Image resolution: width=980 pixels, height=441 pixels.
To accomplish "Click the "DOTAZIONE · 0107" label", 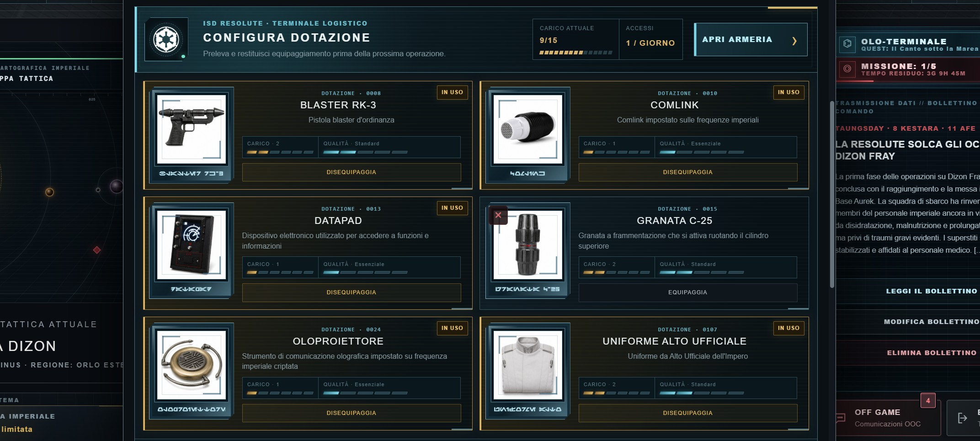I will coord(687,329).
